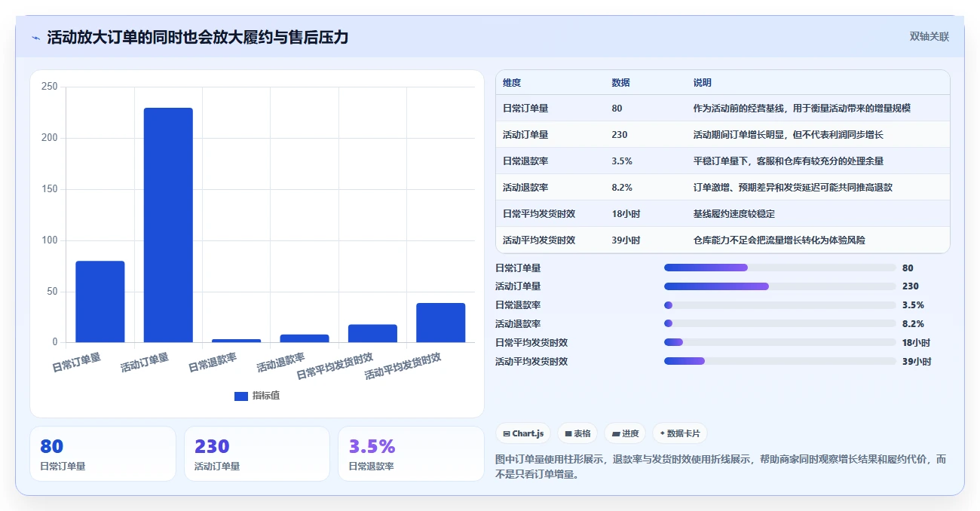This screenshot has width=980, height=511.
Task: Click the 活动平均发货时效 label on the chart x-axis
Action: pos(403,366)
